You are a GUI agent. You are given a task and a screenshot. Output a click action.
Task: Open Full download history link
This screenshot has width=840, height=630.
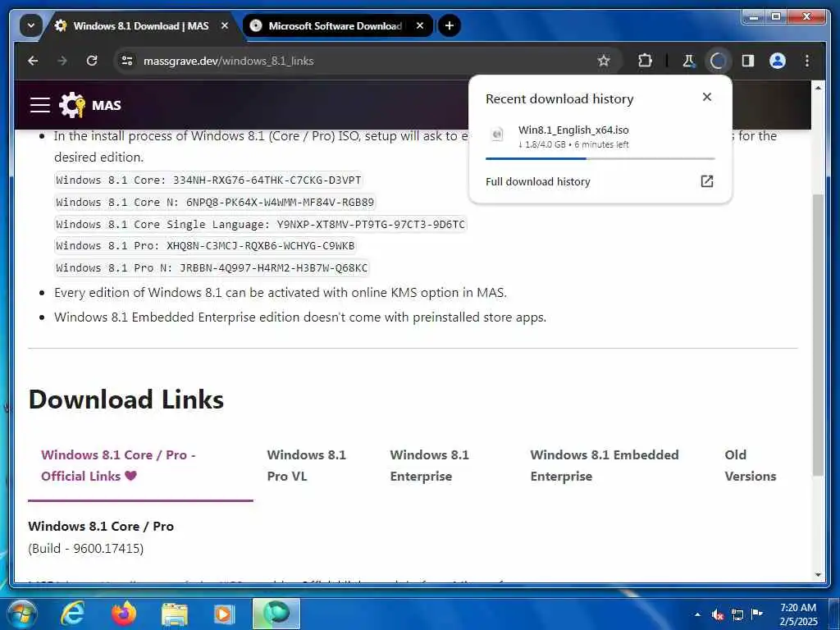tap(538, 181)
